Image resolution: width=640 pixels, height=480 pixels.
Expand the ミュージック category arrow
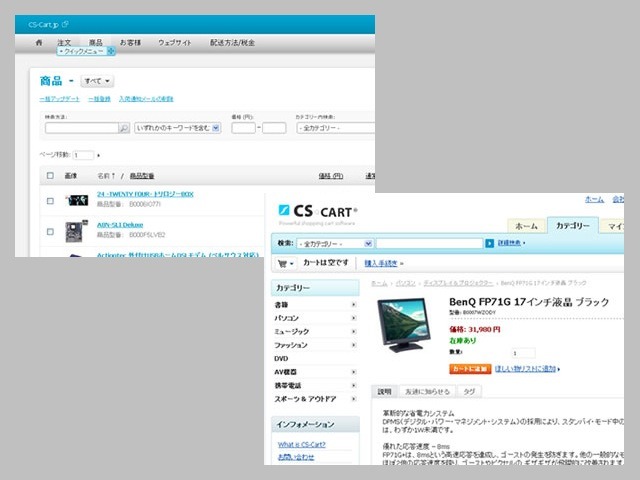[x=353, y=331]
